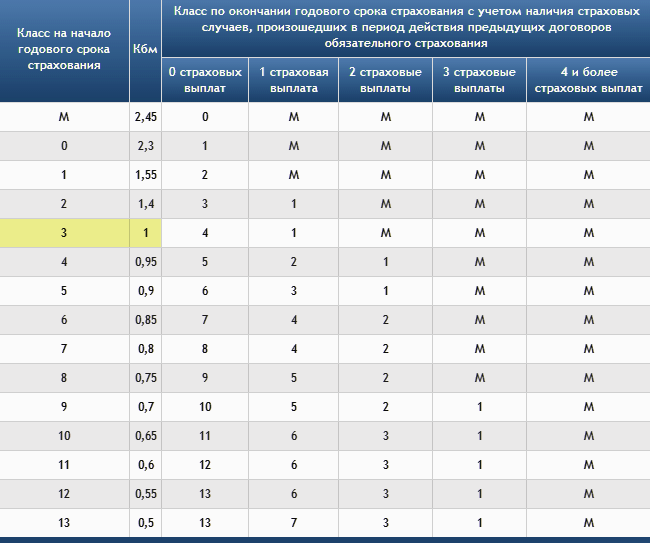Click the Кбм value 1,4 cell
The width and height of the screenshot is (650, 543).
point(145,204)
